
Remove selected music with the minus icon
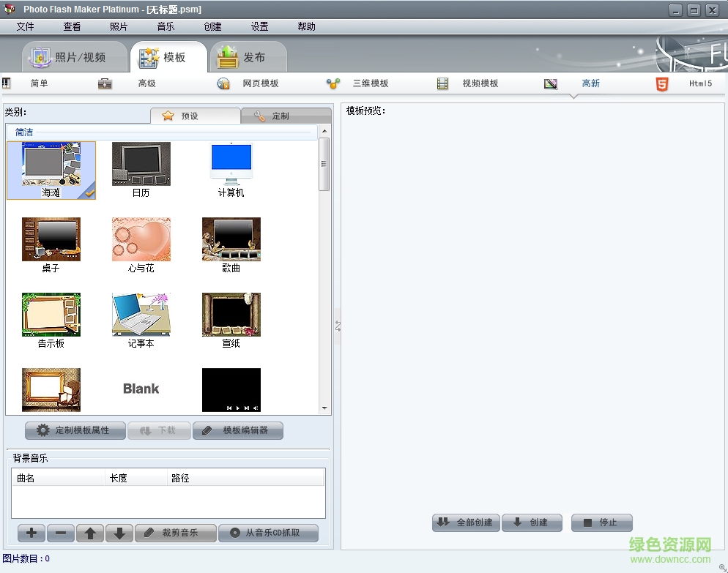pos(60,533)
